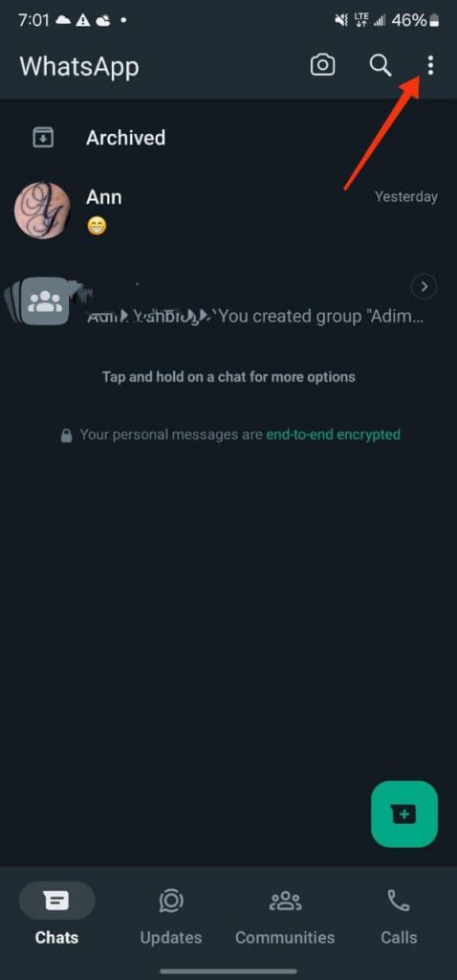
Task: Tap the search magnifier icon
Action: coord(381,65)
